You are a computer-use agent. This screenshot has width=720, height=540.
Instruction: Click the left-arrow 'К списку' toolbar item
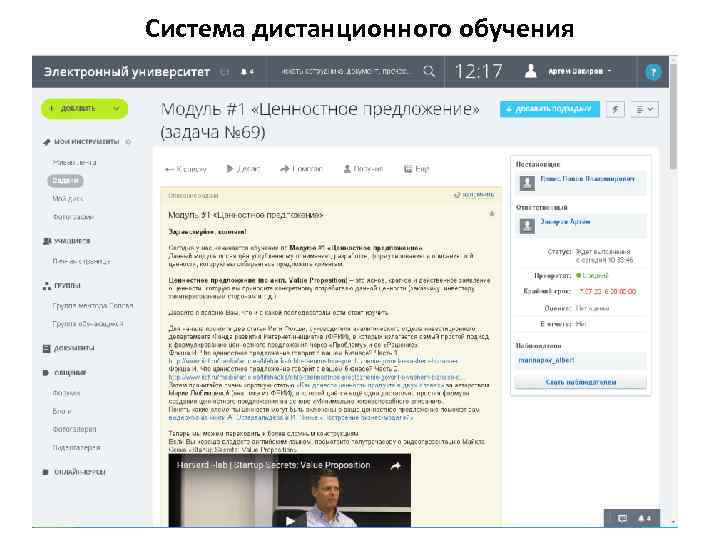coord(186,169)
